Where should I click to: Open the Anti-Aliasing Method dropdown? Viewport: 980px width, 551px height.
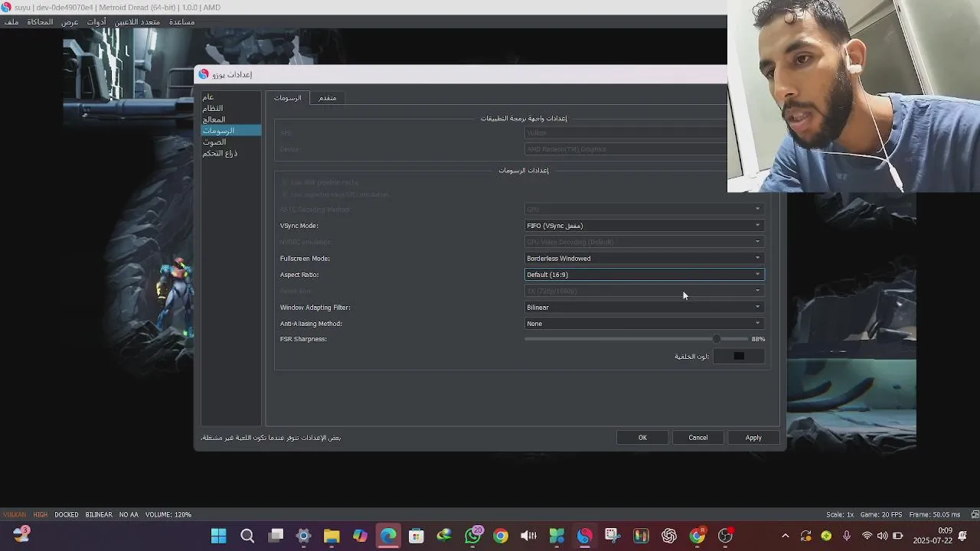644,324
